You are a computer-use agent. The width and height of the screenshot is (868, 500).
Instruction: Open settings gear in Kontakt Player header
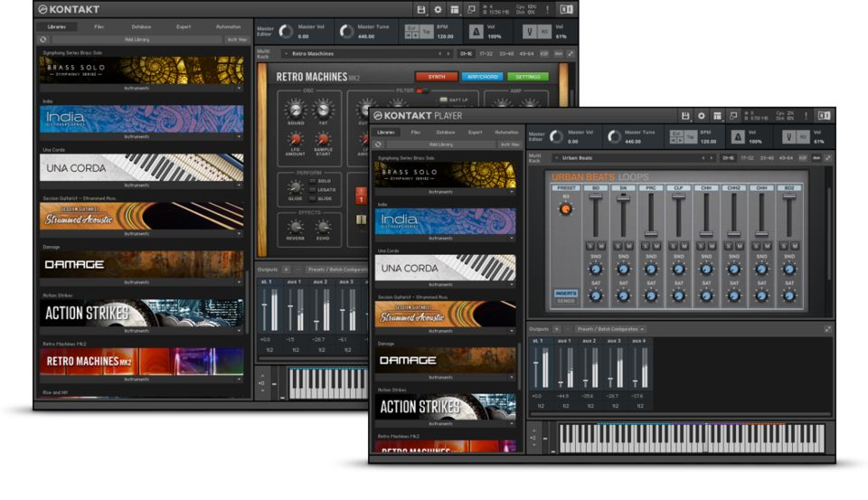pos(701,116)
